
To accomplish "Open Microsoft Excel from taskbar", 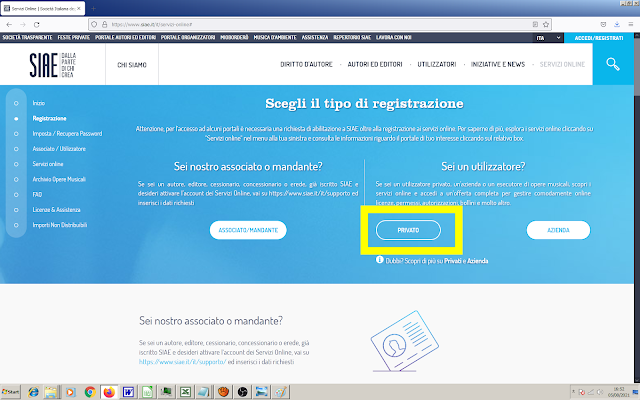I will 185,392.
